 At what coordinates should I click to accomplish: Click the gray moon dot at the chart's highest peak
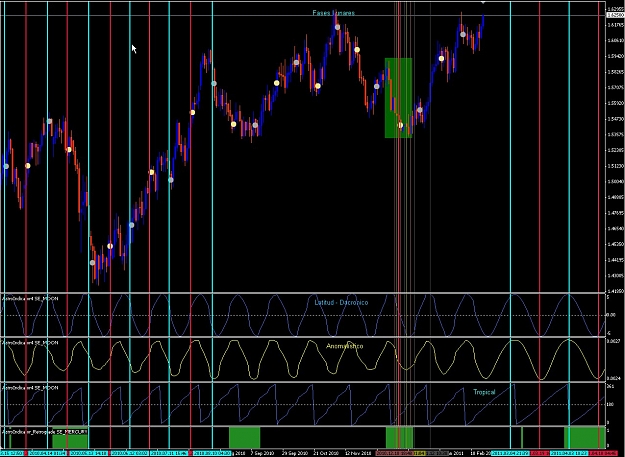click(338, 27)
